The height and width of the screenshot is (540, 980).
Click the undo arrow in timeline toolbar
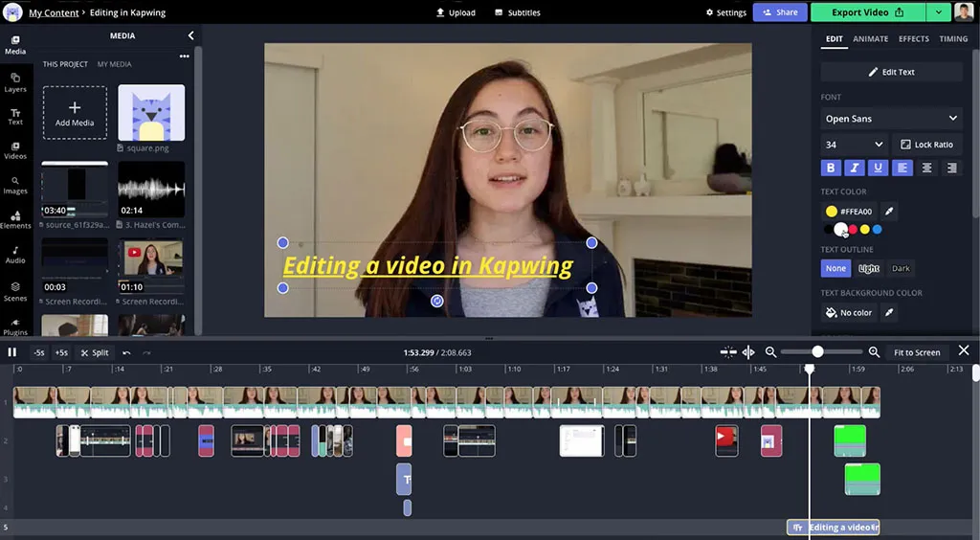coord(126,352)
